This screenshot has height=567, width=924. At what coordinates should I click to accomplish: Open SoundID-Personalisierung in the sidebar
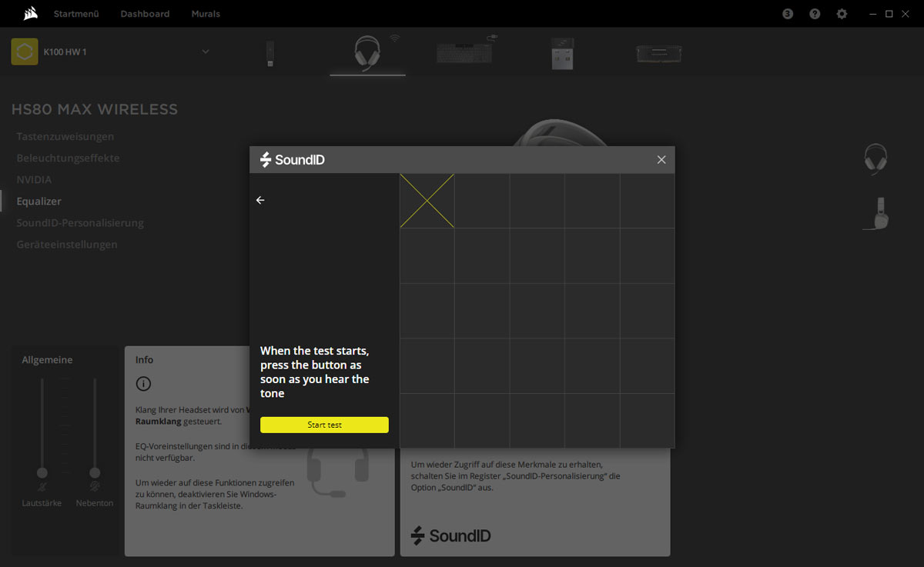[x=80, y=222]
